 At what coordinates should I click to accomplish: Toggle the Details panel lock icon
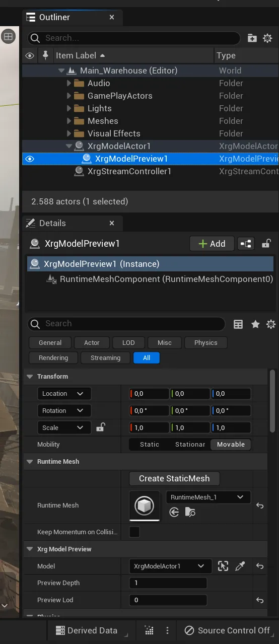pos(266,244)
